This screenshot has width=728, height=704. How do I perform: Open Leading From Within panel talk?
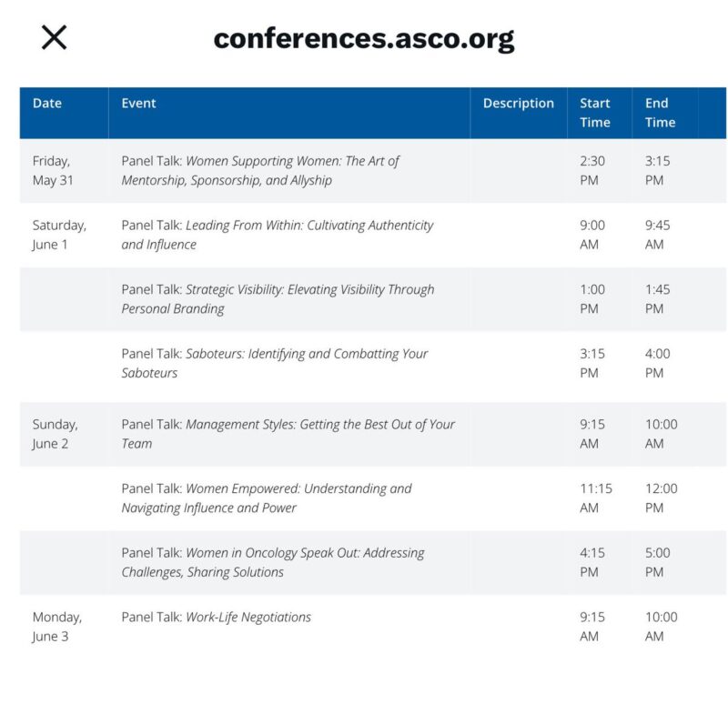coord(278,235)
